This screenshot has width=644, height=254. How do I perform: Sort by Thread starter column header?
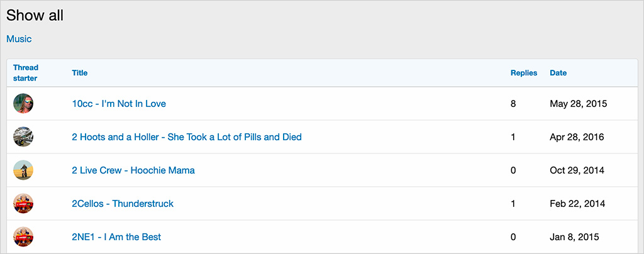pyautogui.click(x=25, y=73)
